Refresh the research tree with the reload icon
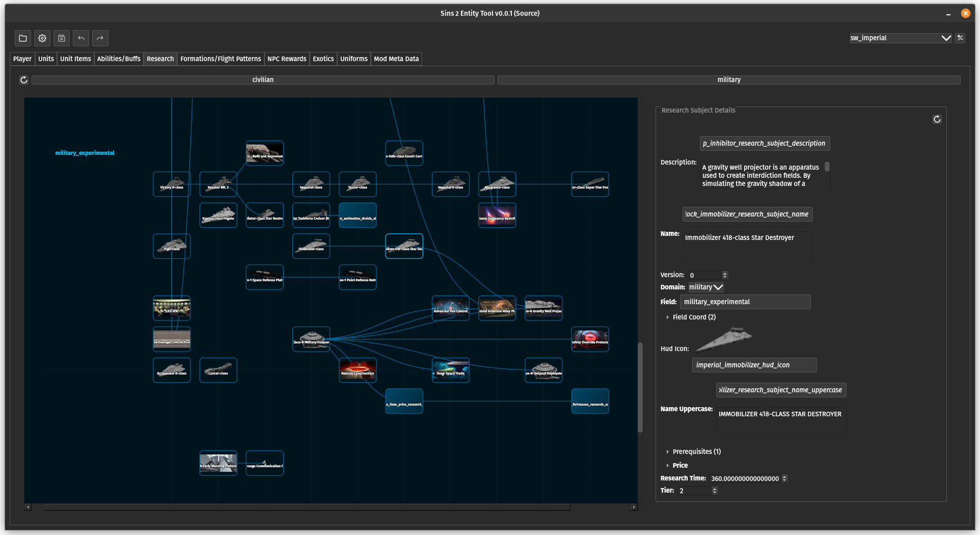The image size is (980, 535). [23, 79]
